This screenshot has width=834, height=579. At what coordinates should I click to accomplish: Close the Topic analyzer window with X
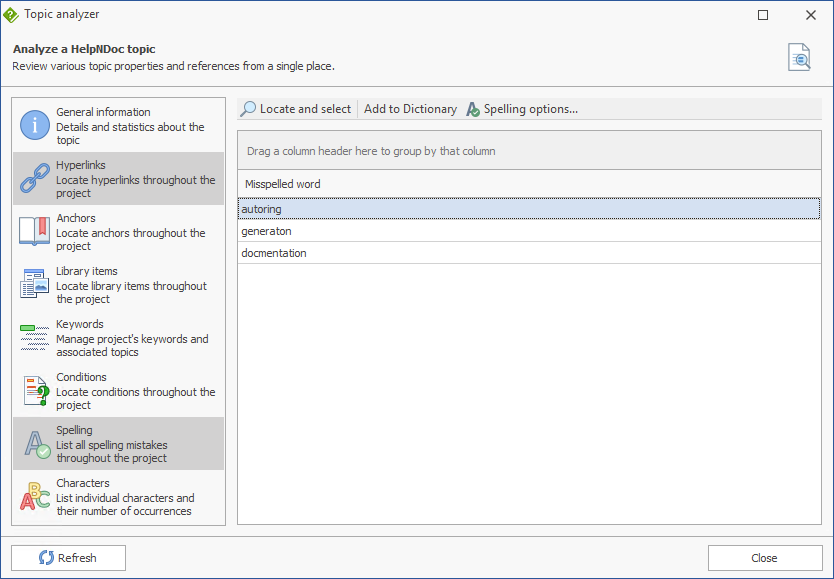point(811,15)
